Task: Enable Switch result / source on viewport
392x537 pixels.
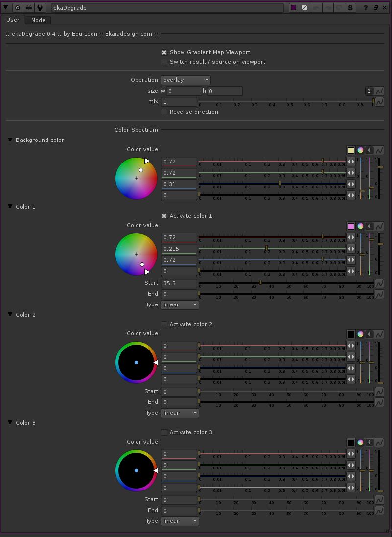Action: tap(164, 62)
